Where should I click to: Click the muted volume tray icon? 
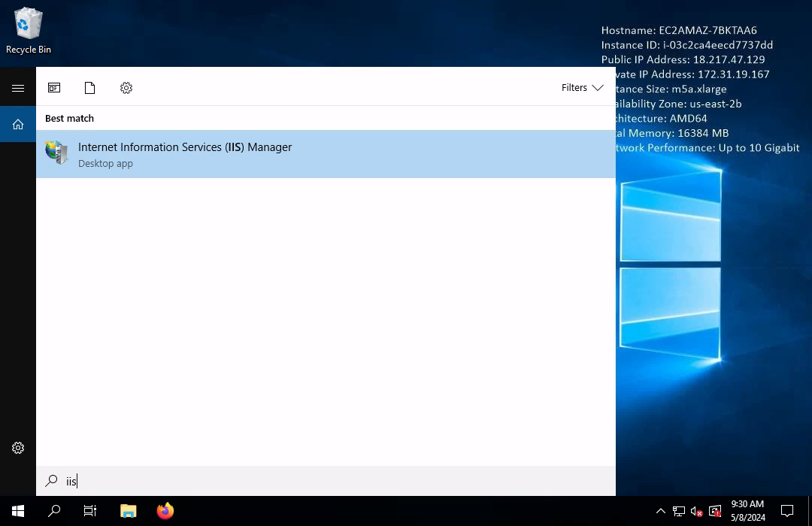[x=697, y=512]
